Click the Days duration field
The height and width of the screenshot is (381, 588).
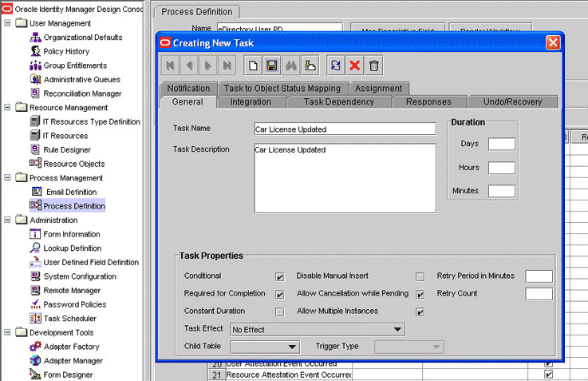point(502,144)
